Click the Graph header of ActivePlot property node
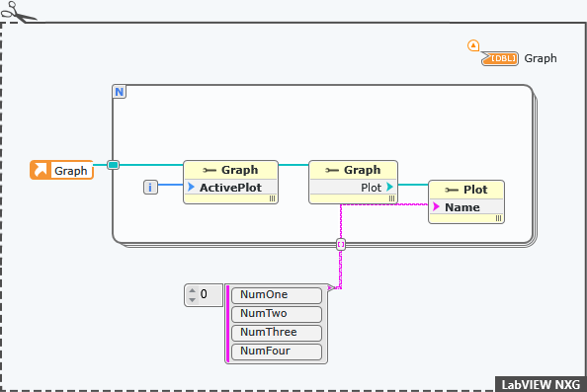The width and height of the screenshot is (587, 392). pyautogui.click(x=230, y=170)
